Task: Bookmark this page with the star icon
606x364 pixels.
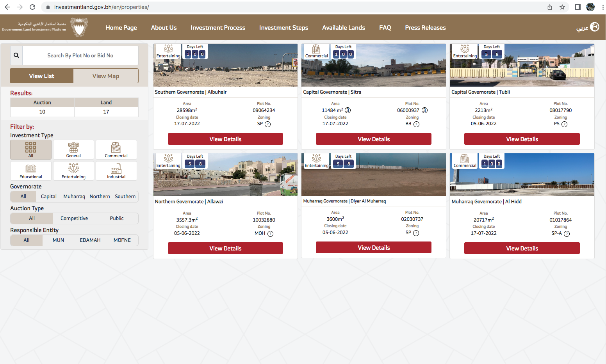Action: tap(562, 7)
